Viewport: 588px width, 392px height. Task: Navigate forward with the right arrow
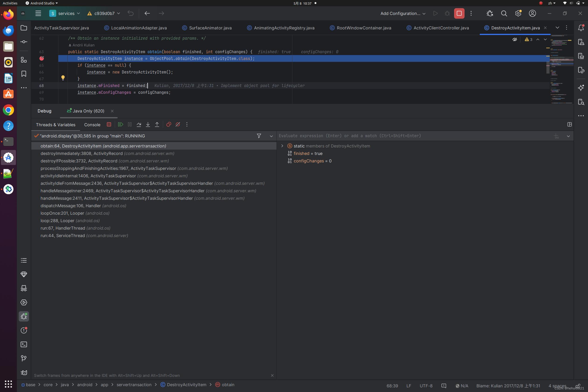pos(161,14)
